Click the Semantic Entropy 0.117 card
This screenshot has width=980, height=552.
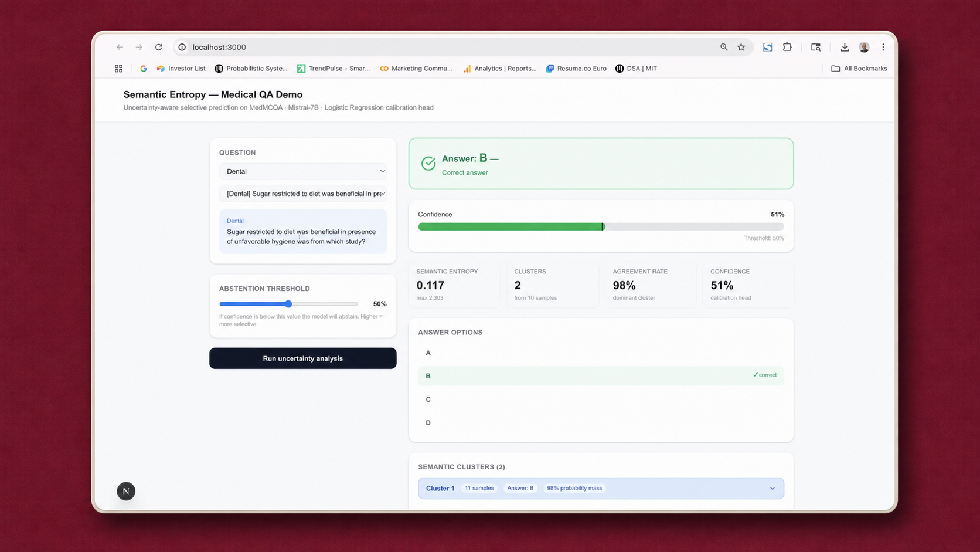455,285
